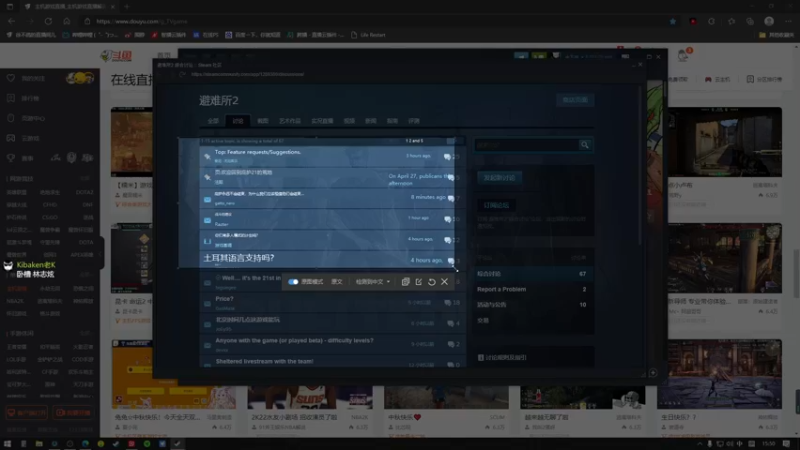This screenshot has width=800, height=450.
Task: Open discussion rules and guidelines link
Action: coord(503,358)
